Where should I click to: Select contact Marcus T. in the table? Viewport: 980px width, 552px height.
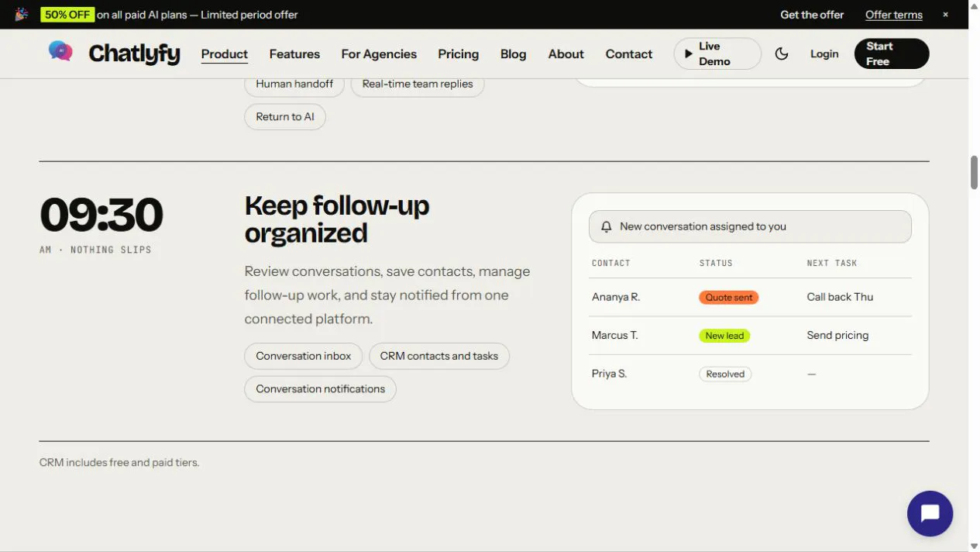click(x=615, y=335)
